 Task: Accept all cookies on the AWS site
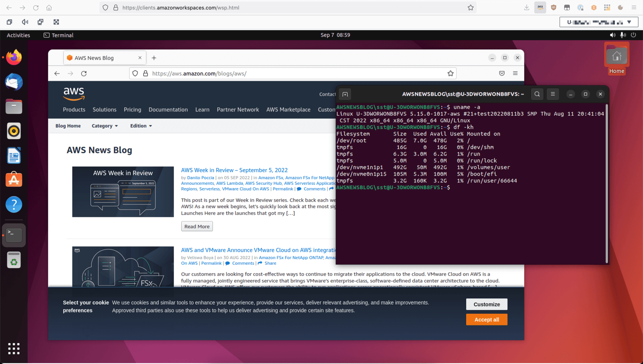click(x=486, y=319)
